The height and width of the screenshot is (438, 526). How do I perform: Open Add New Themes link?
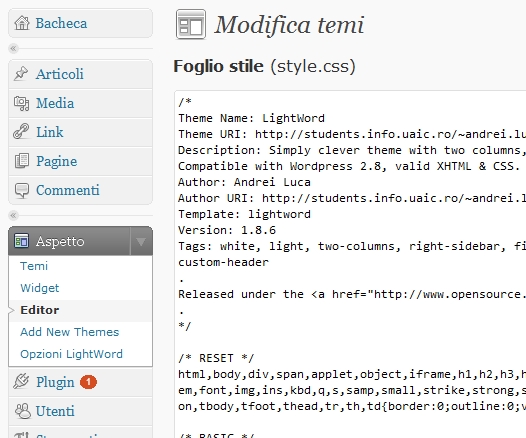(x=70, y=332)
